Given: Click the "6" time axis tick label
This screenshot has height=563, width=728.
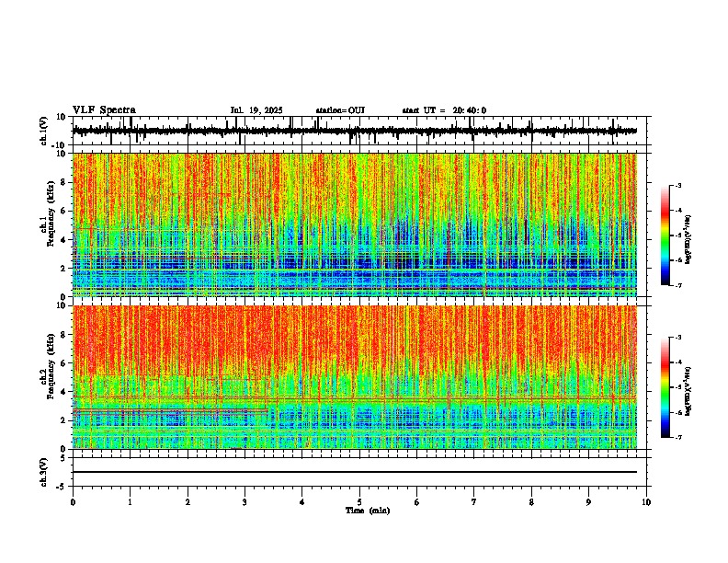Looking at the screenshot, I should (x=417, y=502).
